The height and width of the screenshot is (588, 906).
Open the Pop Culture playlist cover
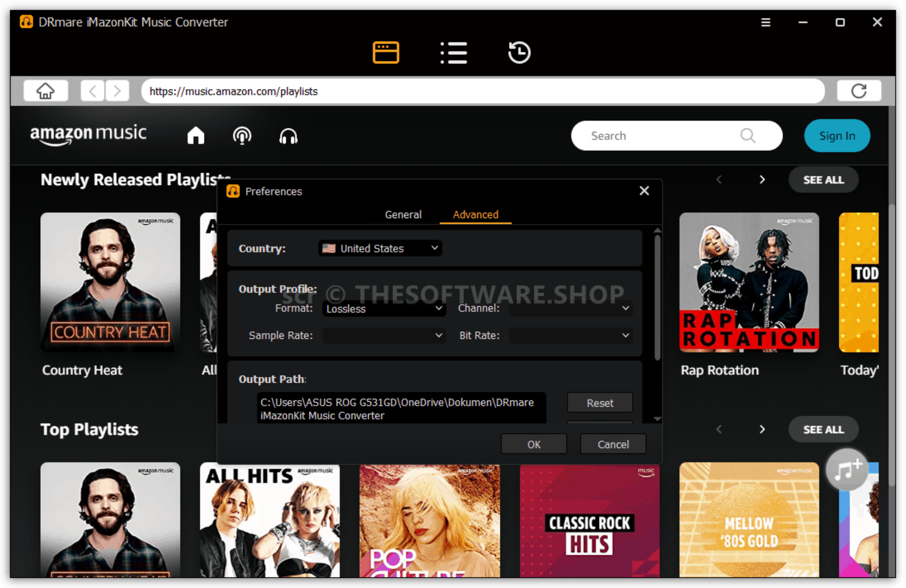[x=430, y=521]
